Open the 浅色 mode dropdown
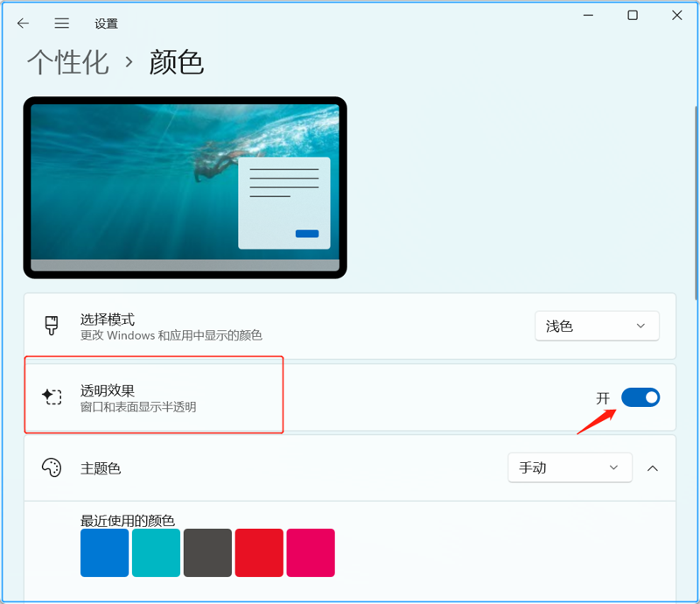This screenshot has height=604, width=700. pos(597,325)
